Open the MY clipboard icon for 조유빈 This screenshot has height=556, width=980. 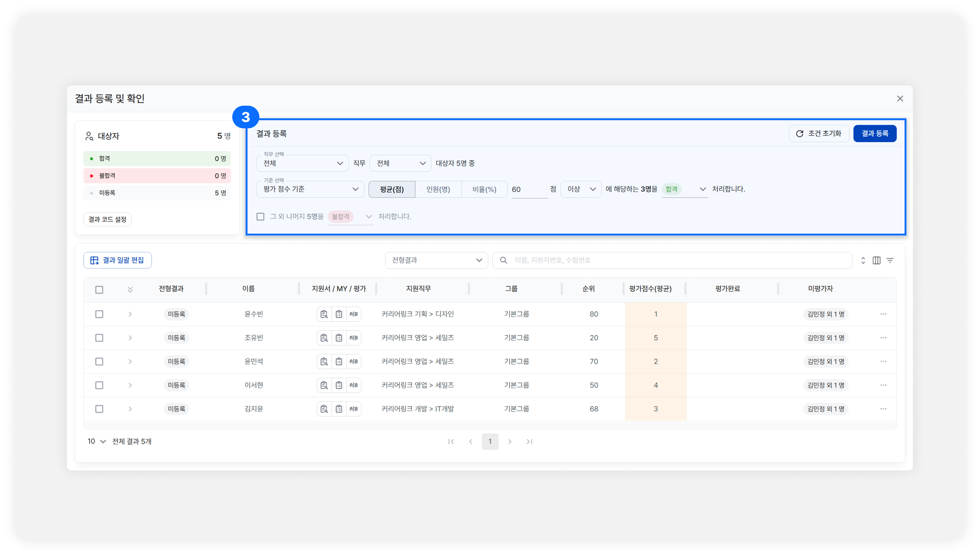coord(339,337)
